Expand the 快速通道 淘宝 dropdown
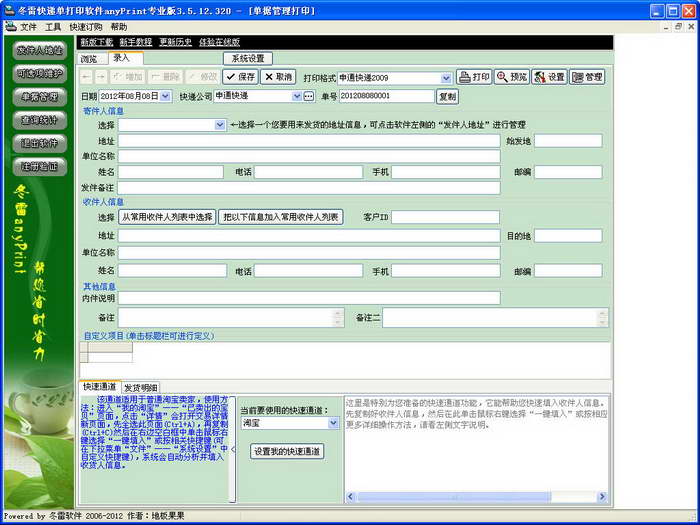Screen dimensions: 700x525 333,423
